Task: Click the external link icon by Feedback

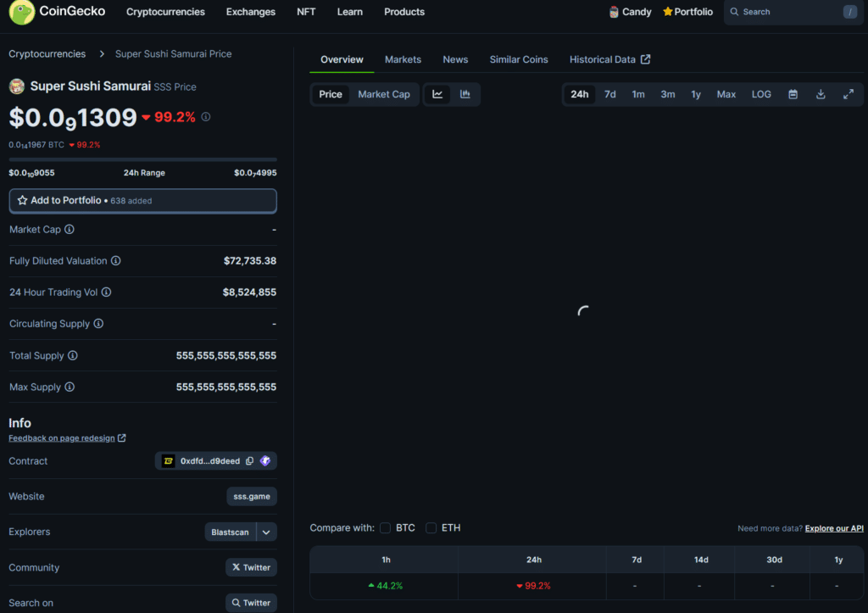Action: pos(122,438)
